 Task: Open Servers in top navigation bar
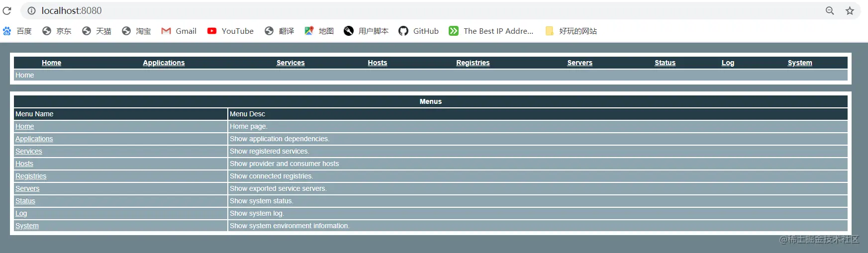click(580, 63)
